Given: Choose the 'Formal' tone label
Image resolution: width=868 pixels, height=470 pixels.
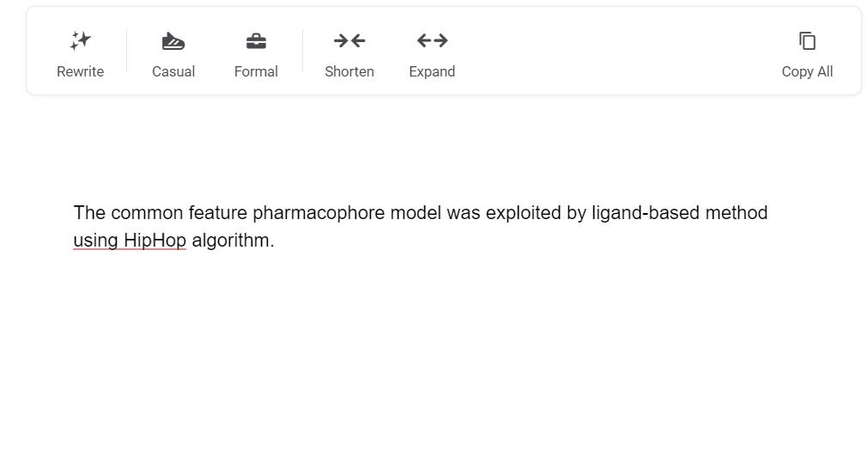Looking at the screenshot, I should [256, 71].
